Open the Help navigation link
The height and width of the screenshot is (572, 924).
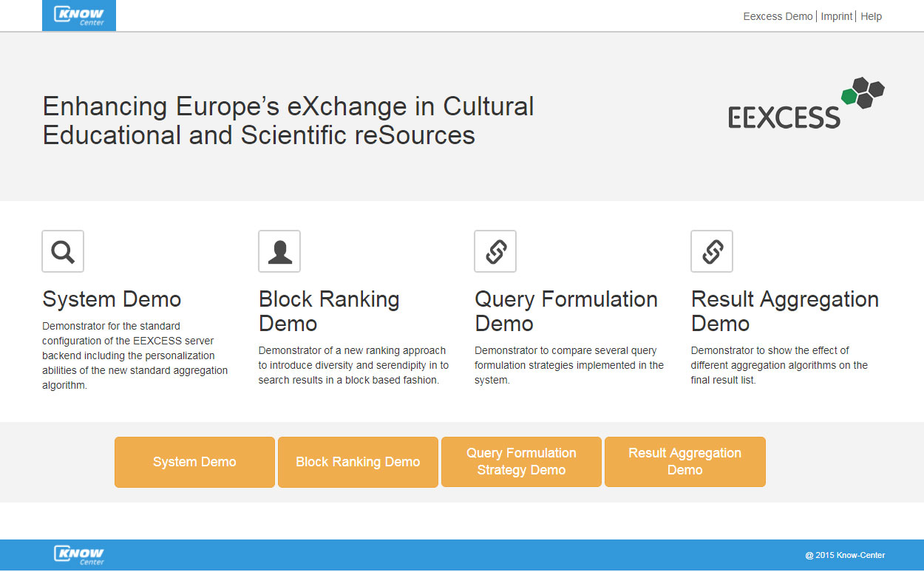(872, 16)
